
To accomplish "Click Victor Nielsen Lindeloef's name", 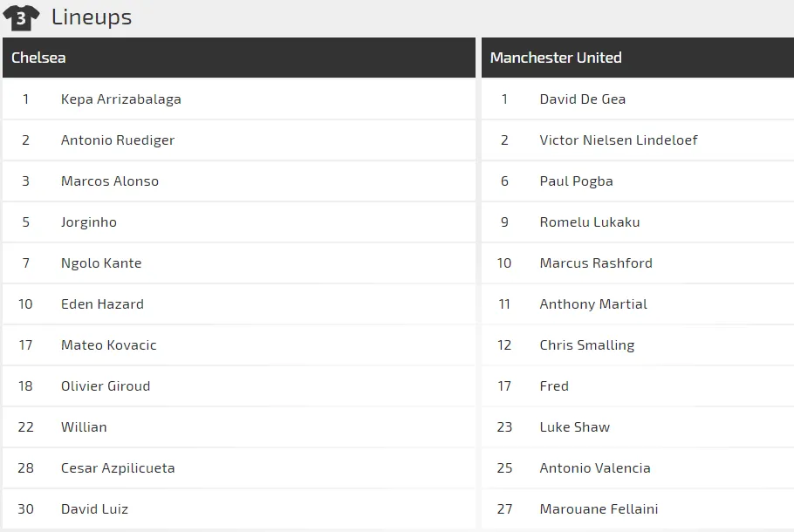I will click(x=619, y=140).
